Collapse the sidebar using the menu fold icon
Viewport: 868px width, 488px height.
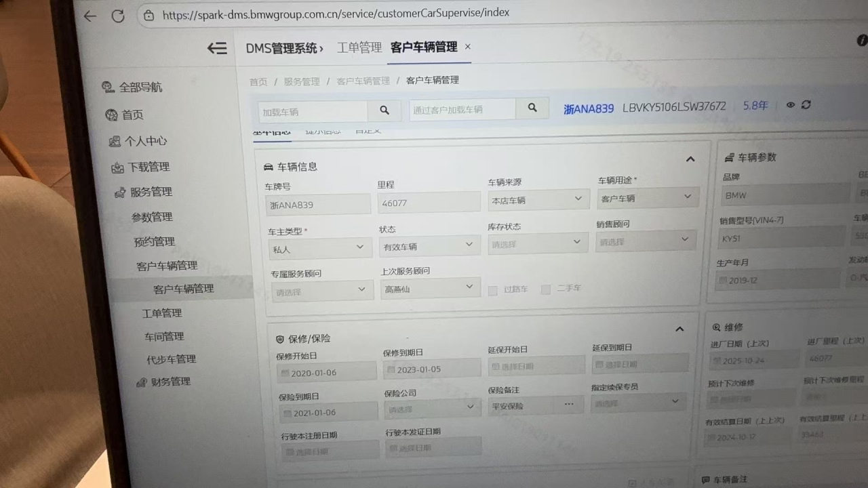[217, 48]
